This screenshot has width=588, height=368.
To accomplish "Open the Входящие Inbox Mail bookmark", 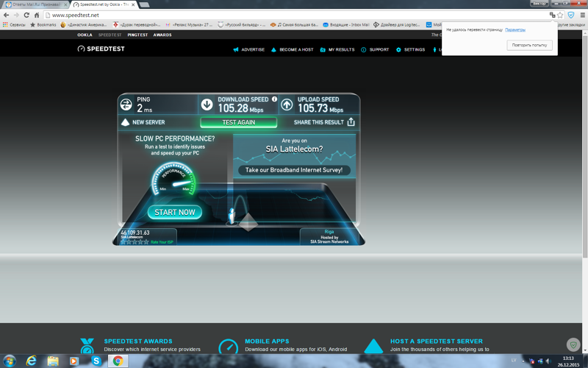I will pos(346,25).
